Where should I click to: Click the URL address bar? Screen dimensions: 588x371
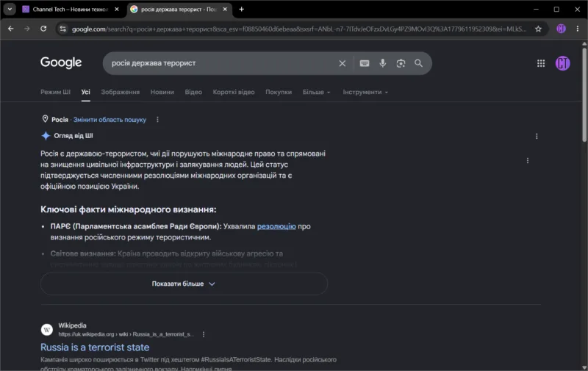click(299, 29)
